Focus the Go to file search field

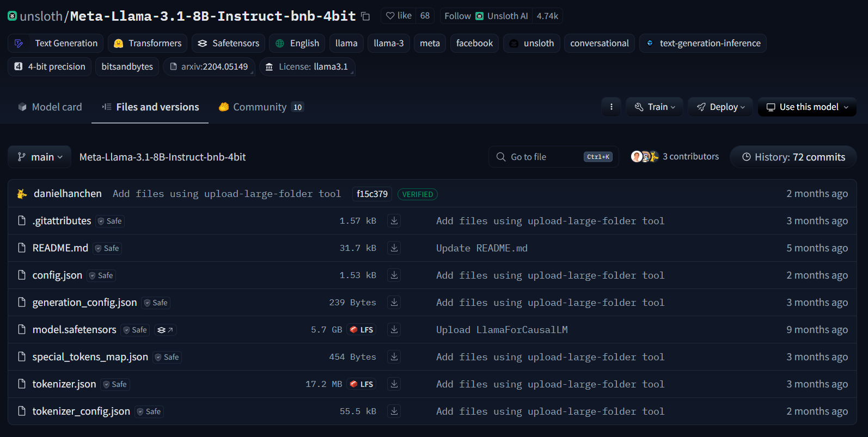(x=553, y=157)
